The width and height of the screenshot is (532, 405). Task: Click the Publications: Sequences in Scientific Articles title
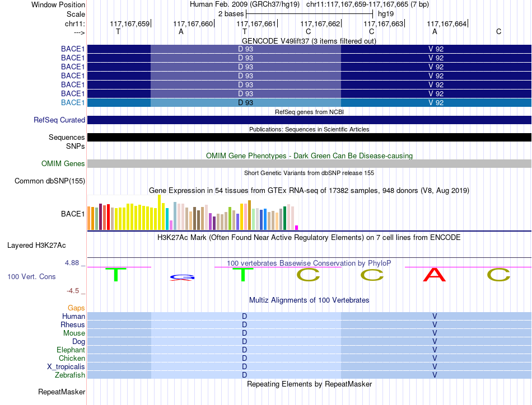pos(309,129)
